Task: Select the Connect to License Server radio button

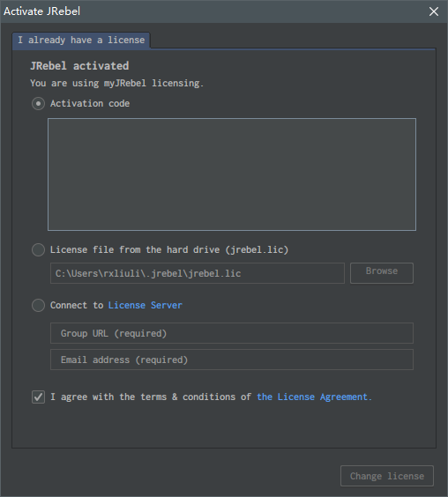Action: (38, 305)
